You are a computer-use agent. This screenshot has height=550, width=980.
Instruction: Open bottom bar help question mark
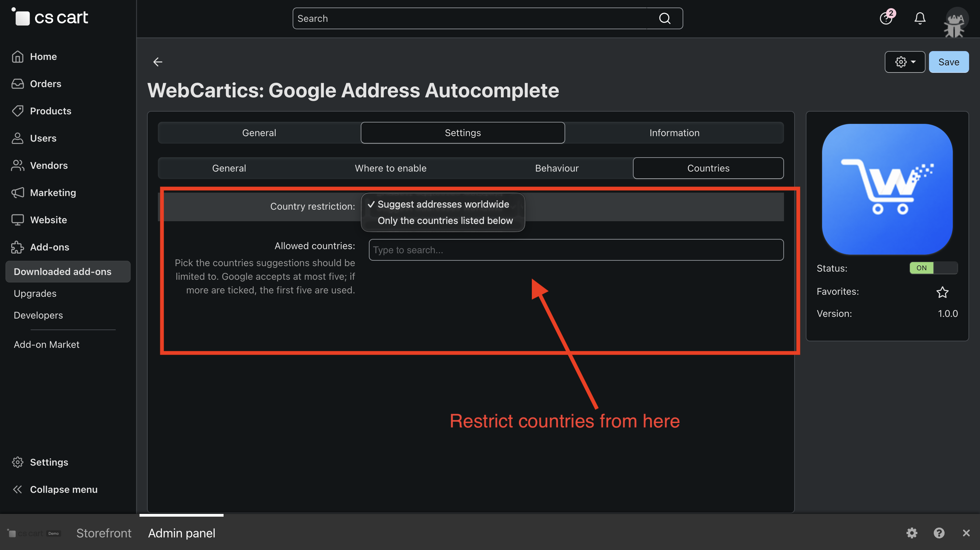point(939,533)
